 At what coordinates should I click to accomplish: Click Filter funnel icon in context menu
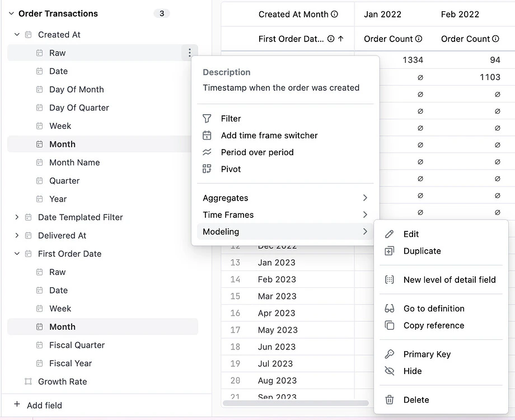pyautogui.click(x=207, y=118)
